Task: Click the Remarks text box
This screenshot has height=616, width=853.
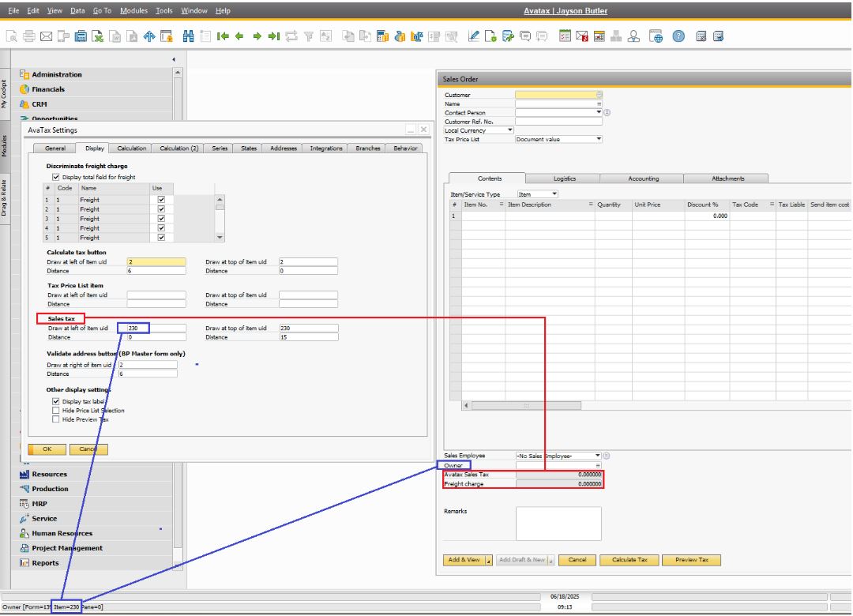Action: tap(558, 524)
